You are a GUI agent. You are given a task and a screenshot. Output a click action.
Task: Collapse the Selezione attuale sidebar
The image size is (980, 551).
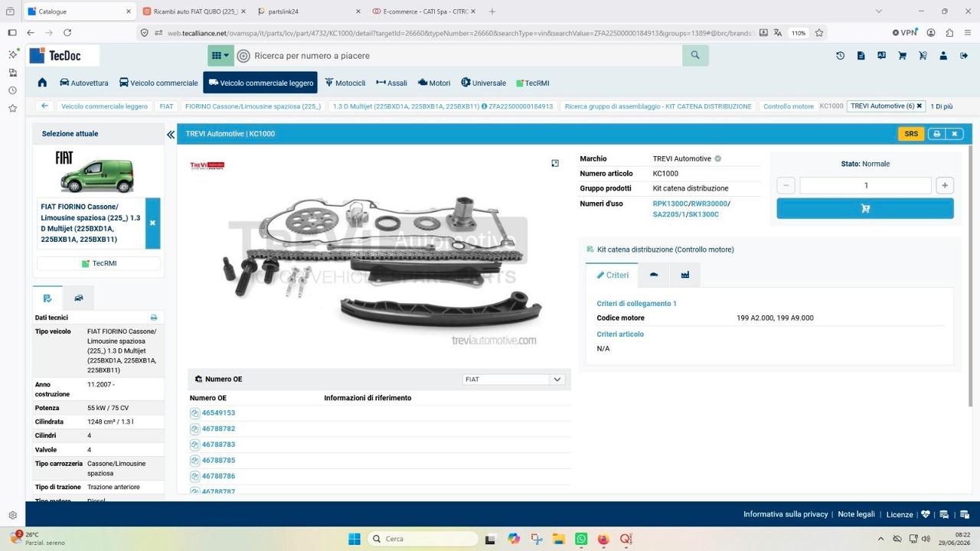coord(171,134)
